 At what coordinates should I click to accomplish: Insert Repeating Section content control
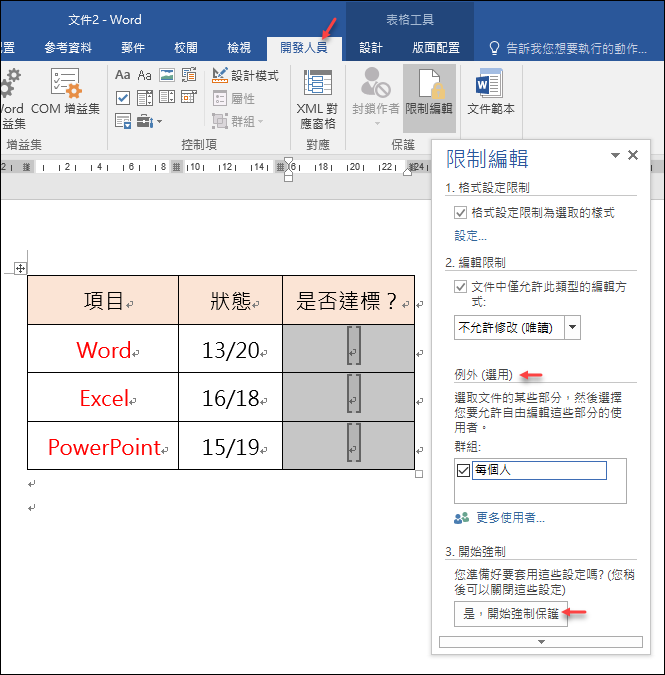(123, 121)
